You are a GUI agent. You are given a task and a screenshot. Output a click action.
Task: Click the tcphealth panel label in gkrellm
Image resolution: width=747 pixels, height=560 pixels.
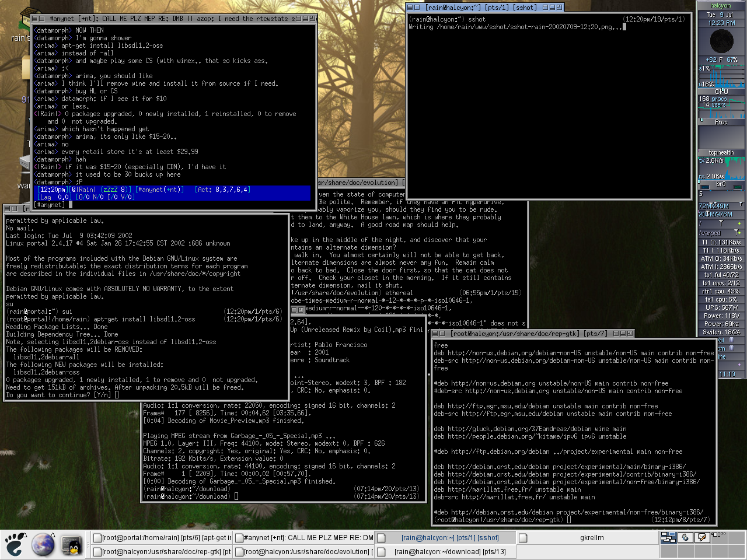coord(721,152)
